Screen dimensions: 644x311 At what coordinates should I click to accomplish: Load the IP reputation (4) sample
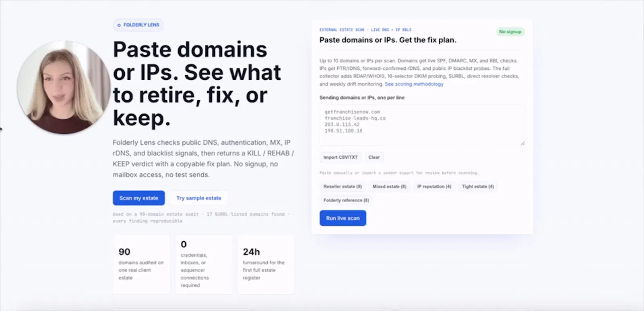click(x=434, y=187)
